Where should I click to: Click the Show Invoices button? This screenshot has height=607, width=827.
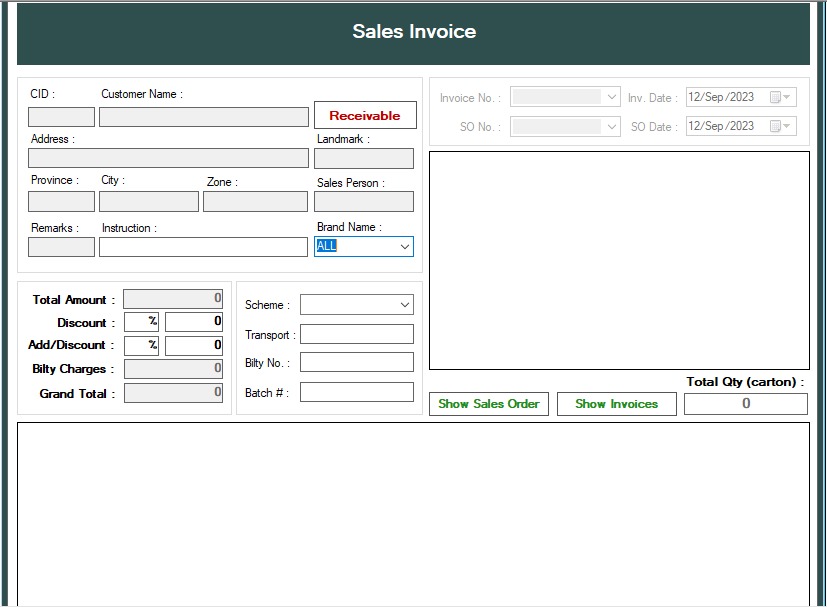[616, 404]
